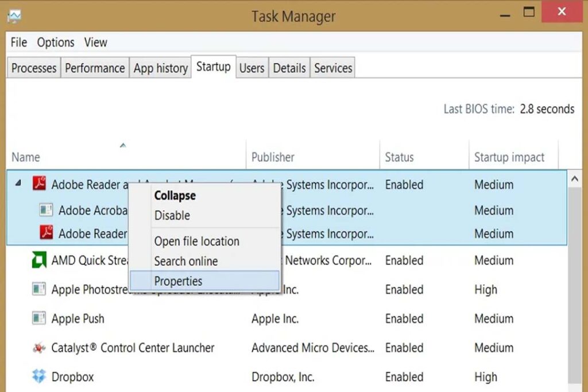Click Enabled status in Apple Push row
Image resolution: width=588 pixels, height=392 pixels.
tap(404, 319)
